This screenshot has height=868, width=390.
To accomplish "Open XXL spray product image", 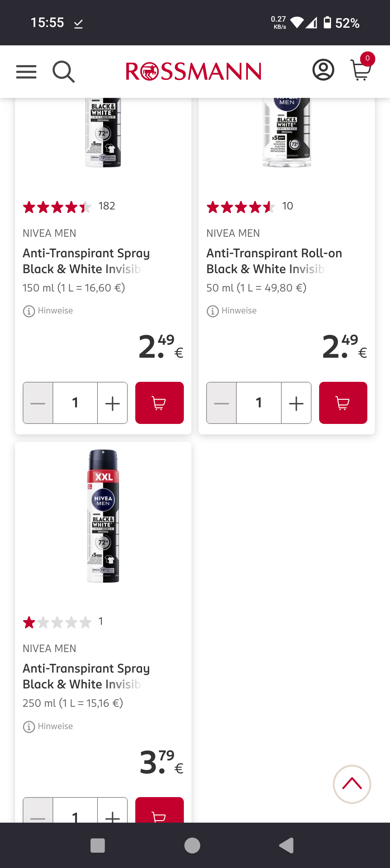I will pos(103,516).
